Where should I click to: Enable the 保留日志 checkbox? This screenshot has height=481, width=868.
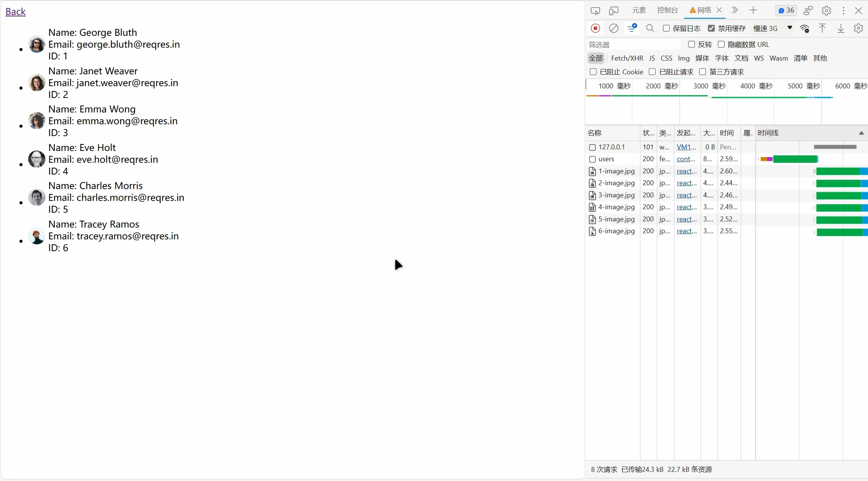point(666,28)
